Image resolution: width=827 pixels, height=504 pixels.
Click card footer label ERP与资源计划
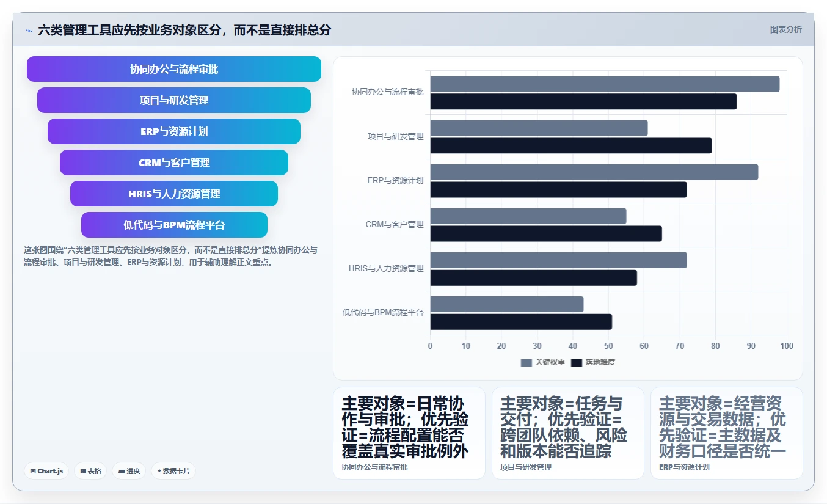pos(684,467)
